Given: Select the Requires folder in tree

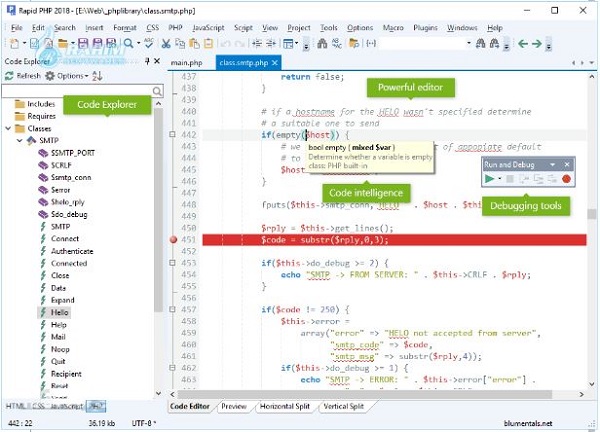Looking at the screenshot, I should (41, 116).
